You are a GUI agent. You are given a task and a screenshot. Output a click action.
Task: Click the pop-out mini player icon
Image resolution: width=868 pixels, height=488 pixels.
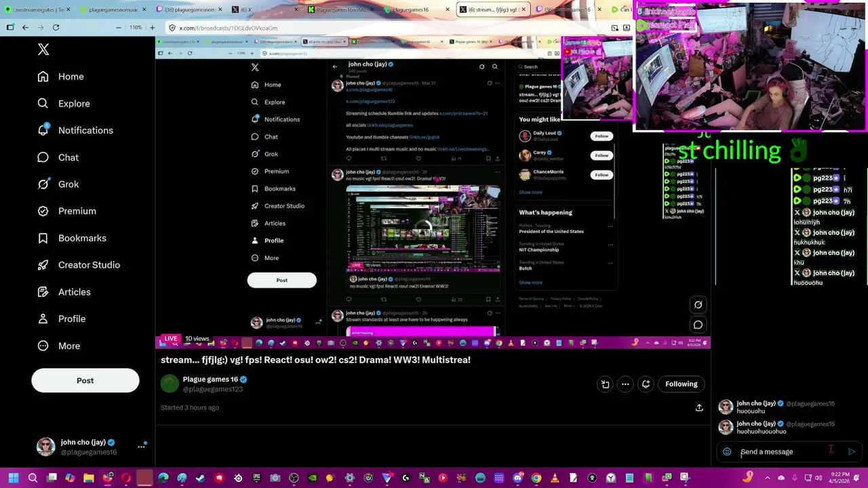click(x=605, y=384)
